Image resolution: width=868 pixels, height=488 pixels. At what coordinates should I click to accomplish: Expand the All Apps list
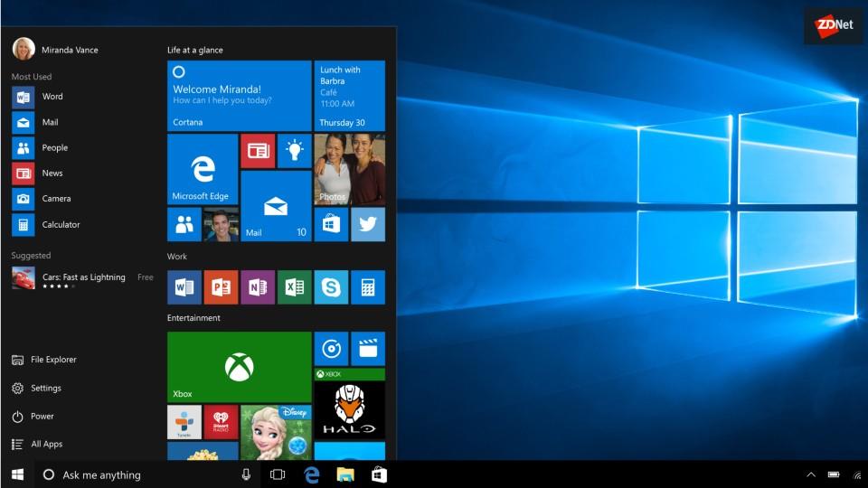click(46, 444)
